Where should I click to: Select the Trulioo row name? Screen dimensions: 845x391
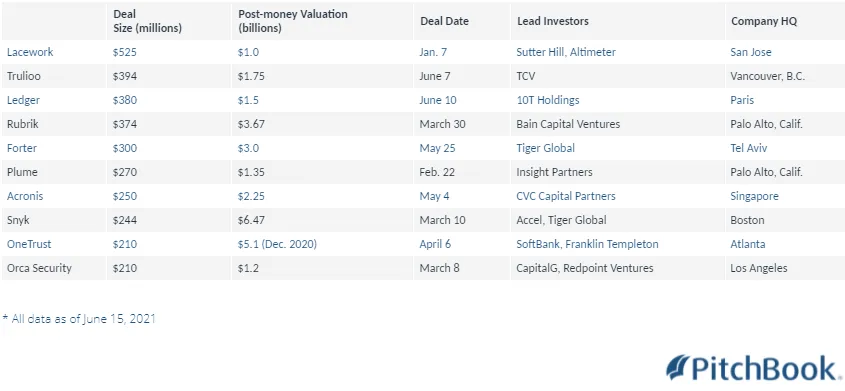coord(24,76)
